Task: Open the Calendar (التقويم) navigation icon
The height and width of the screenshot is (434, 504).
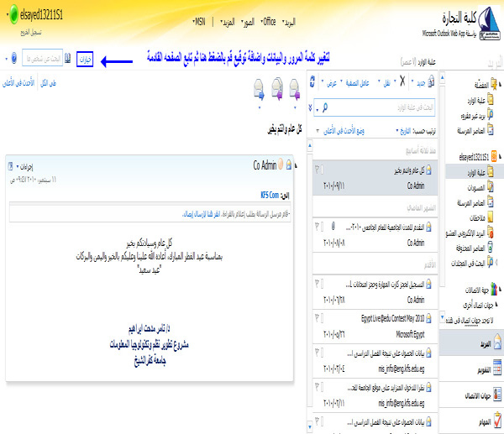Action: pos(496,369)
